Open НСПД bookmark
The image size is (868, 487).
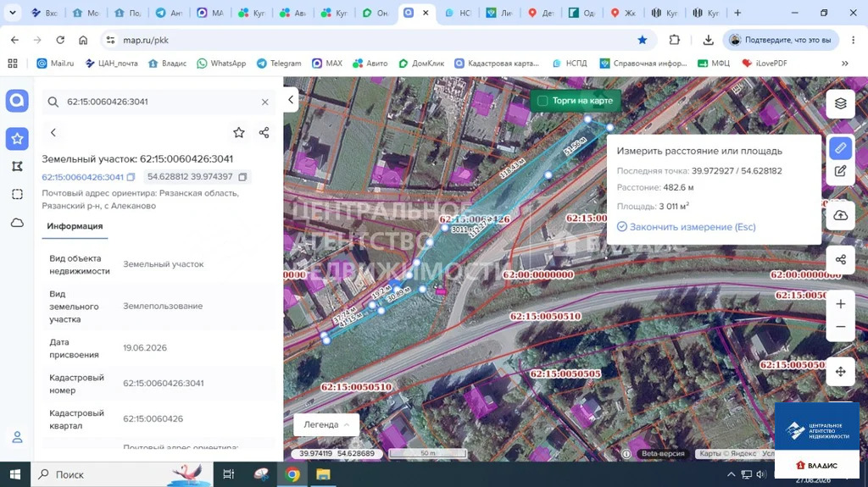coord(570,63)
